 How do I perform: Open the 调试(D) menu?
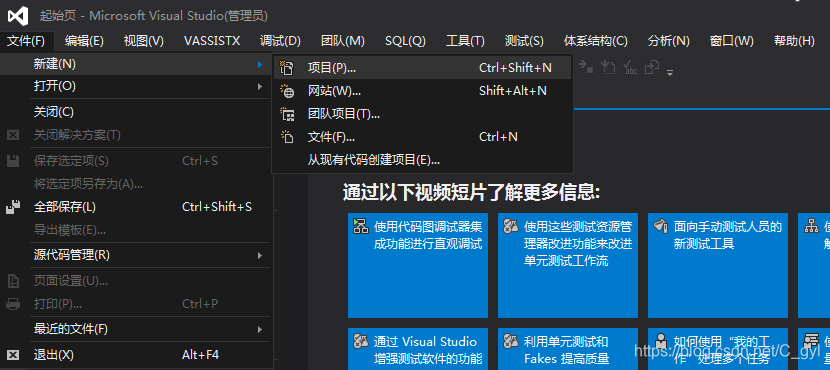[281, 41]
